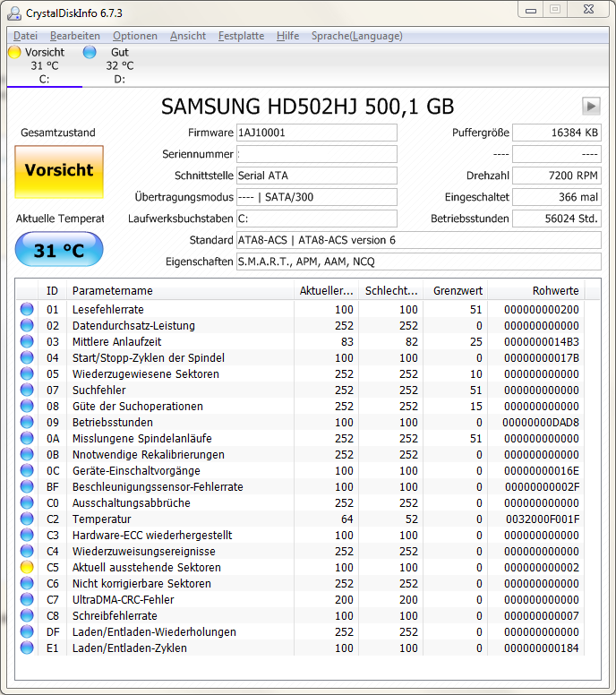Select the UltraDMA-CRC-Fehler parameter name
This screenshot has width=616, height=695.
click(124, 600)
